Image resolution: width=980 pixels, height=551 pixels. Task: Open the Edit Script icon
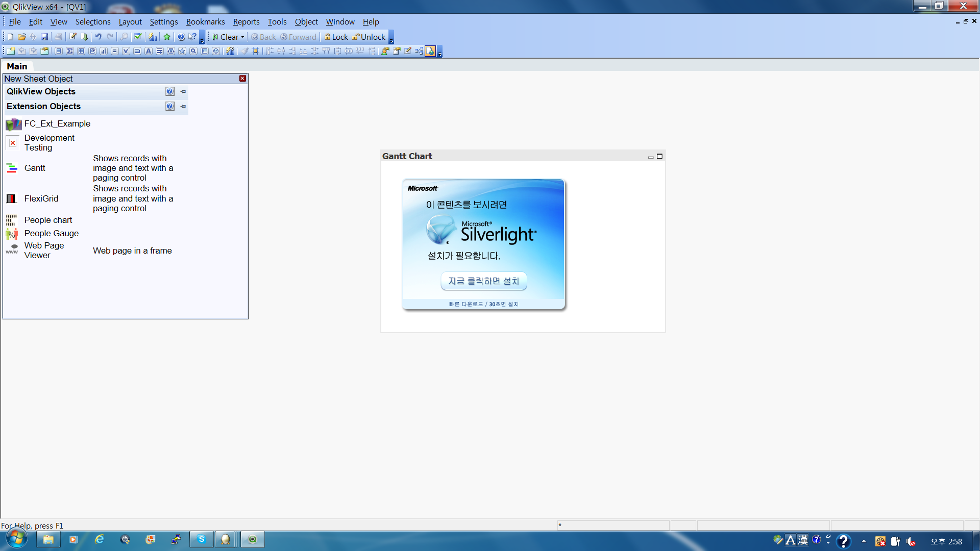coord(72,37)
